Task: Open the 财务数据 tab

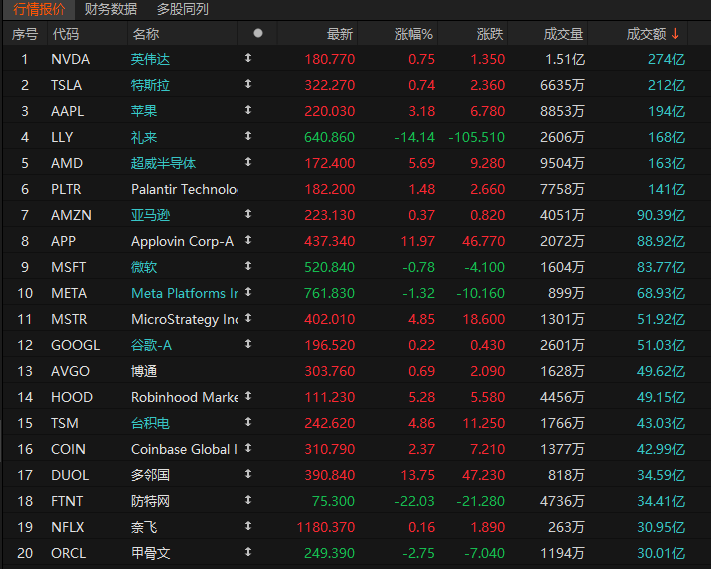Action: coord(111,9)
